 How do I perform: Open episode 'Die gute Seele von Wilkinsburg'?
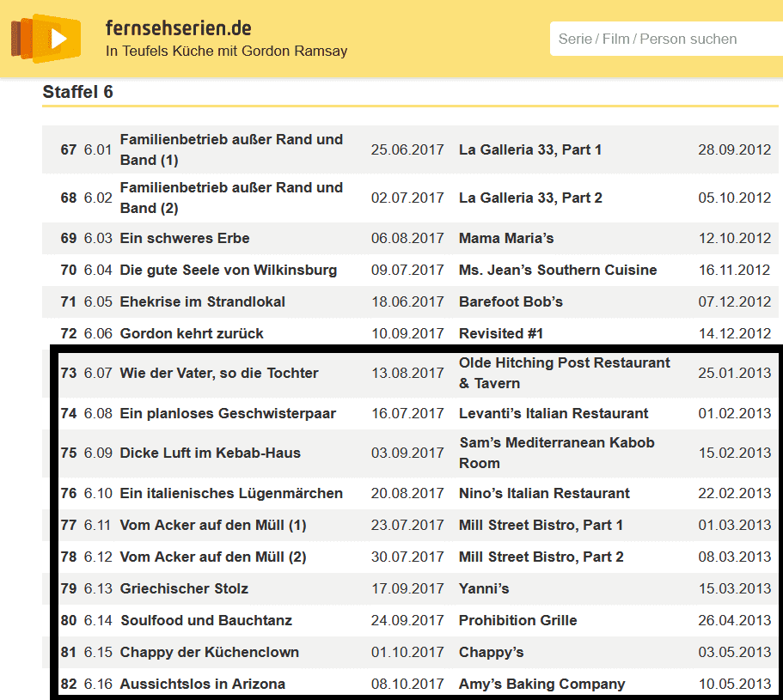point(229,270)
